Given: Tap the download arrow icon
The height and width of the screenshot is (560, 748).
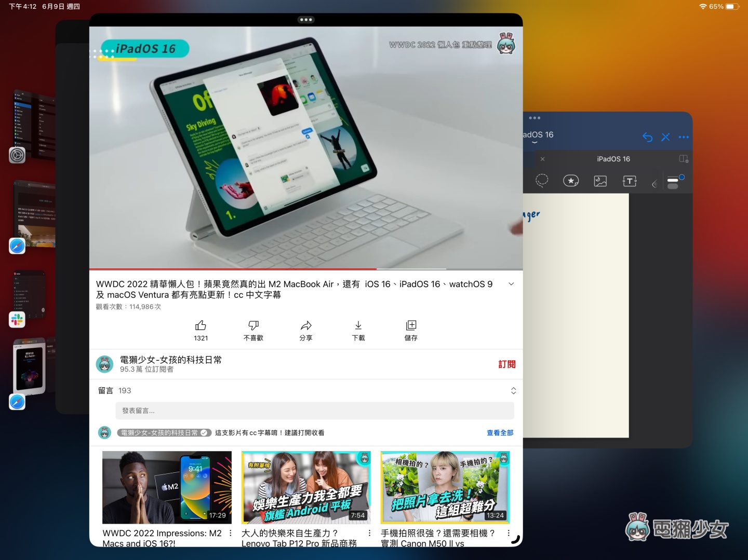Looking at the screenshot, I should click(358, 325).
